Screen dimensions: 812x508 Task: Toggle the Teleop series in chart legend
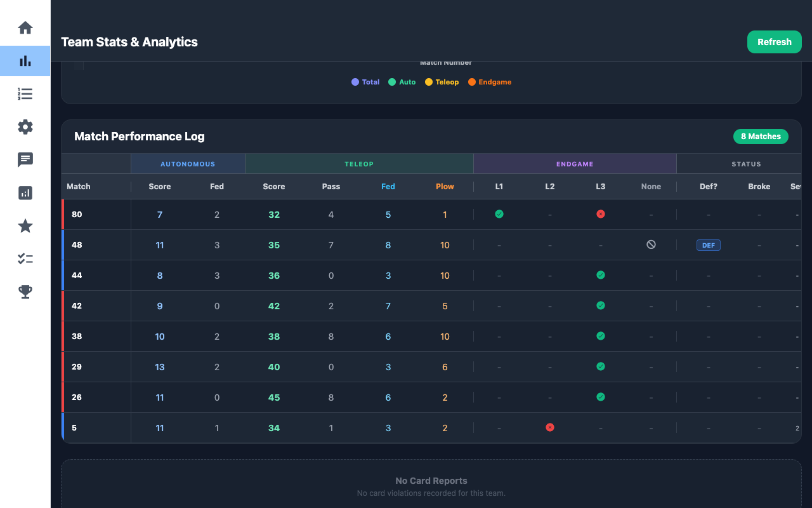[442, 82]
